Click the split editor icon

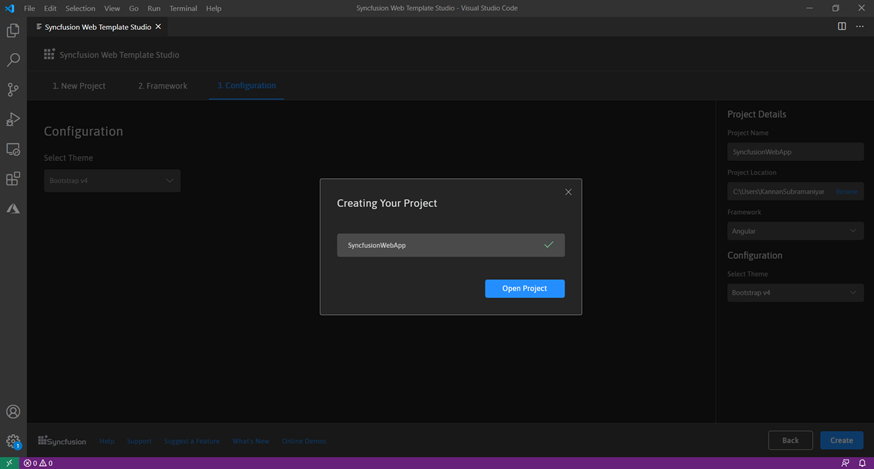[842, 27]
